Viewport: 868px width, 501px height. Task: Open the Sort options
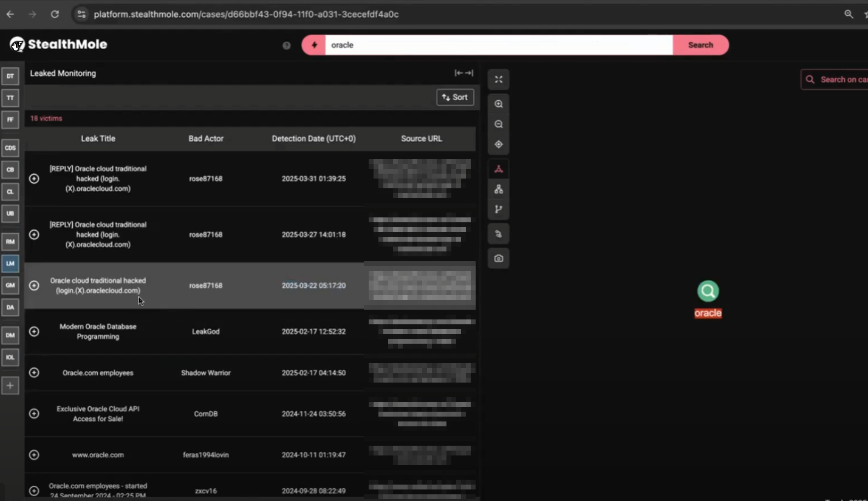point(455,97)
